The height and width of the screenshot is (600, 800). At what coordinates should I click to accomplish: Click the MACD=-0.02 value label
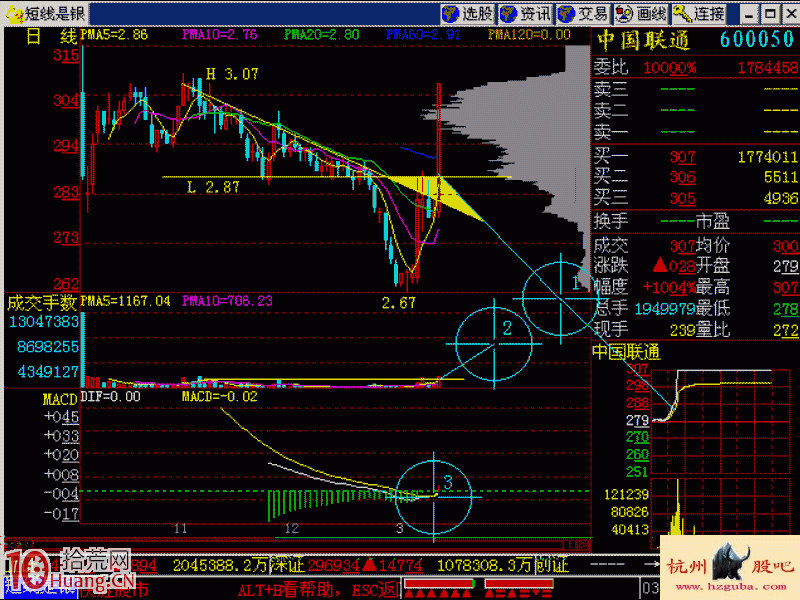(220, 396)
